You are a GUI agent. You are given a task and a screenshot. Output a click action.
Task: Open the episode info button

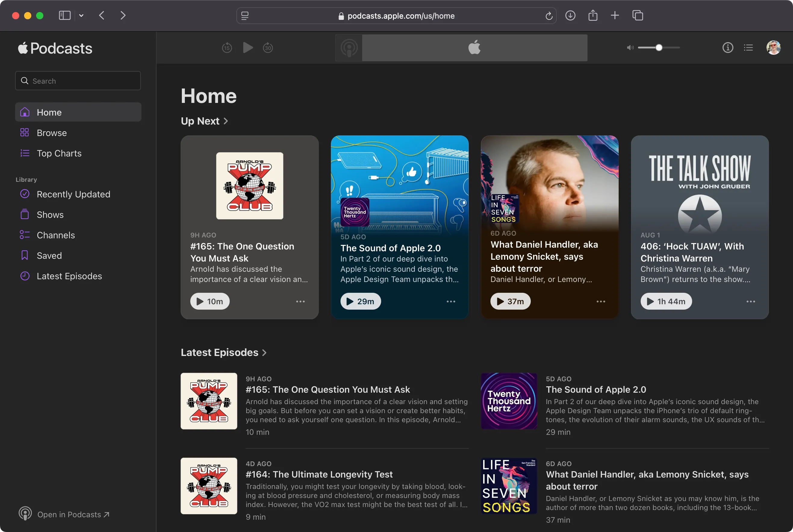tap(728, 48)
